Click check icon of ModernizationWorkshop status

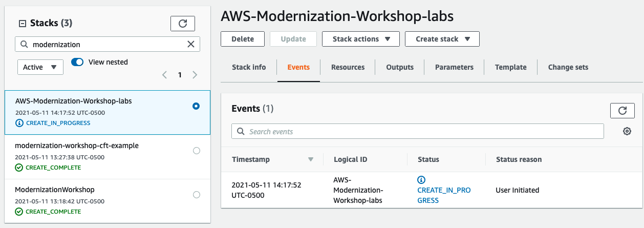(19, 212)
